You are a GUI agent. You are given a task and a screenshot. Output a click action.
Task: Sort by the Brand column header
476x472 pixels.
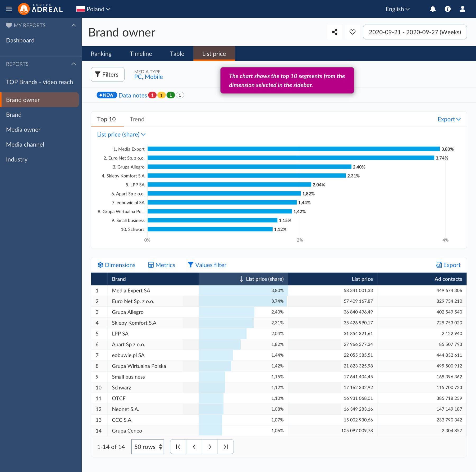[153, 279]
